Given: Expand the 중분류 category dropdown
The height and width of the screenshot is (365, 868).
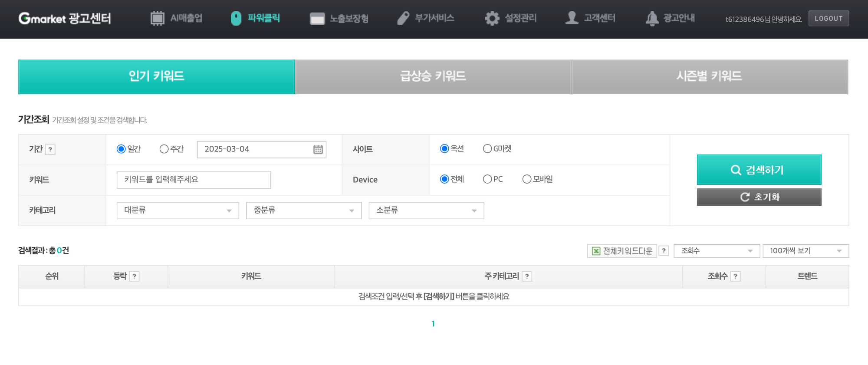Looking at the screenshot, I should coord(304,210).
